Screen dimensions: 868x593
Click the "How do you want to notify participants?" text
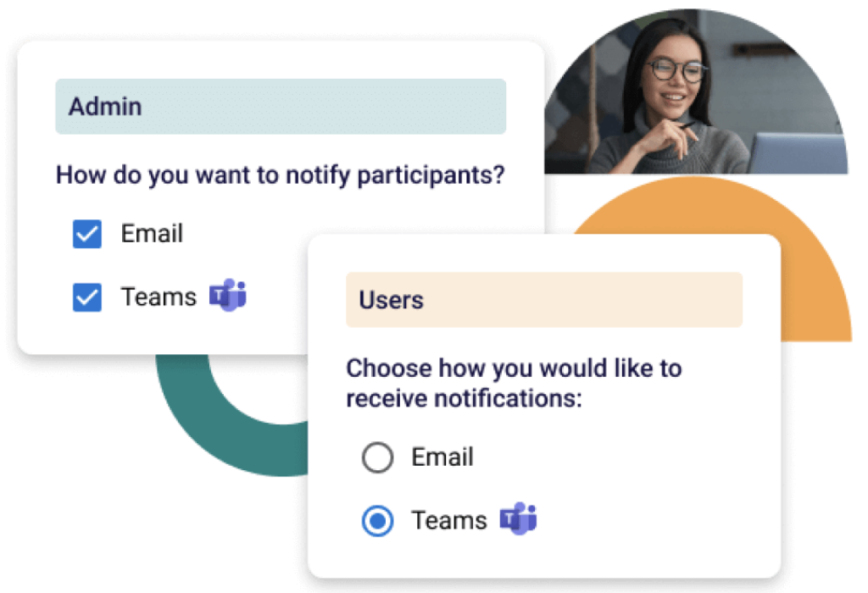(x=280, y=175)
